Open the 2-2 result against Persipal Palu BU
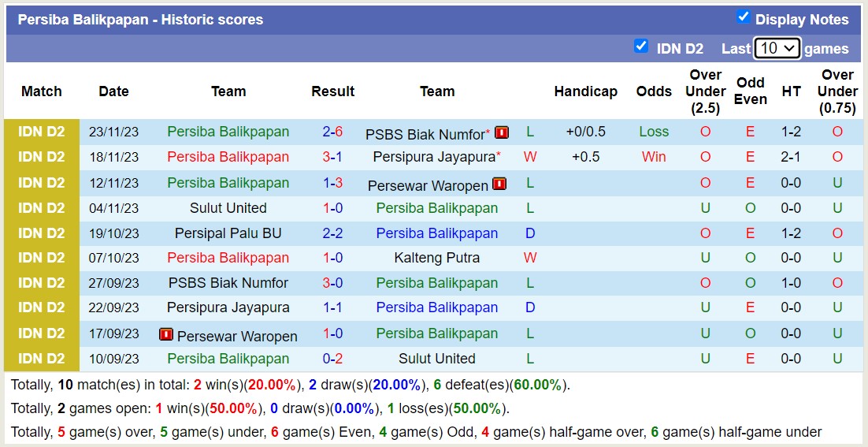The width and height of the screenshot is (868, 447). 332,233
